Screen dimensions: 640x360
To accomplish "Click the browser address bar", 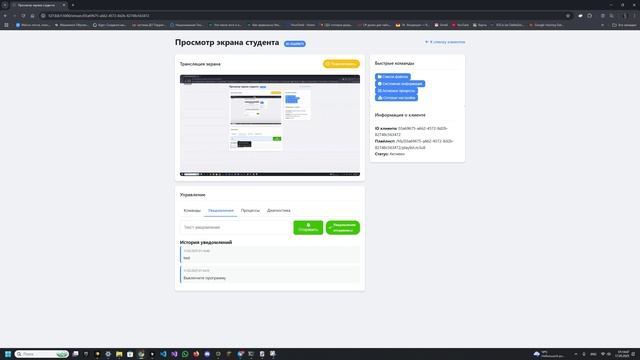I will (x=302, y=16).
